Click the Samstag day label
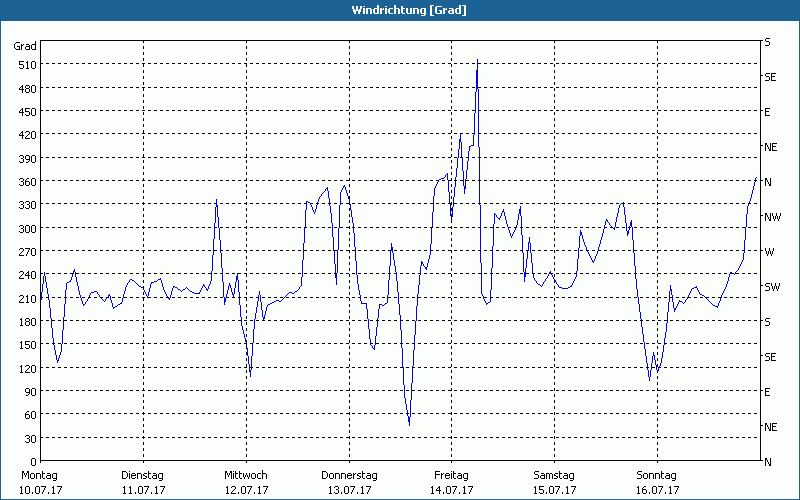 point(554,475)
